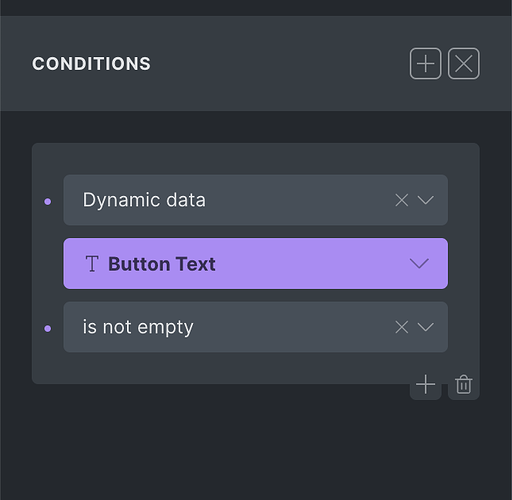Select the Dynamic data field
The height and width of the screenshot is (500, 512).
tap(255, 200)
